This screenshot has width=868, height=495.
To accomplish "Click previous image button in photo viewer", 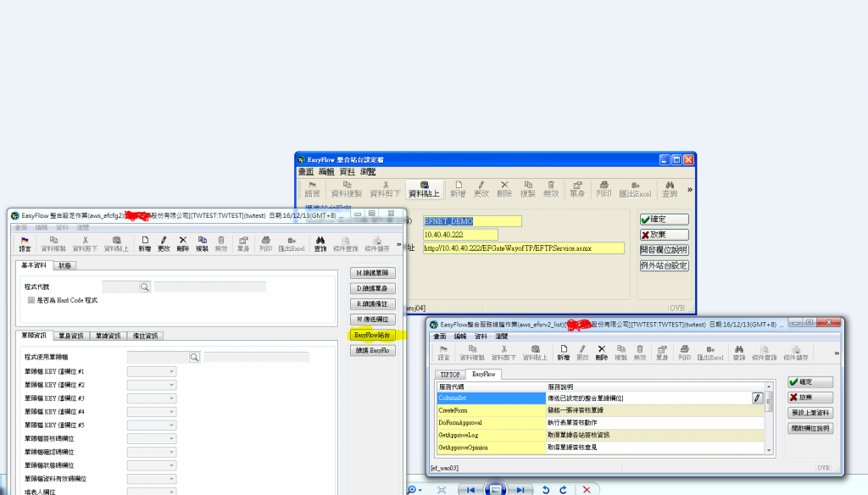I will tap(470, 490).
